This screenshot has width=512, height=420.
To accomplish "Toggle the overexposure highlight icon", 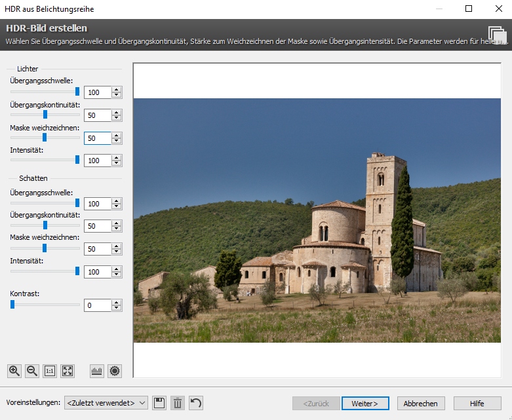I will [115, 371].
